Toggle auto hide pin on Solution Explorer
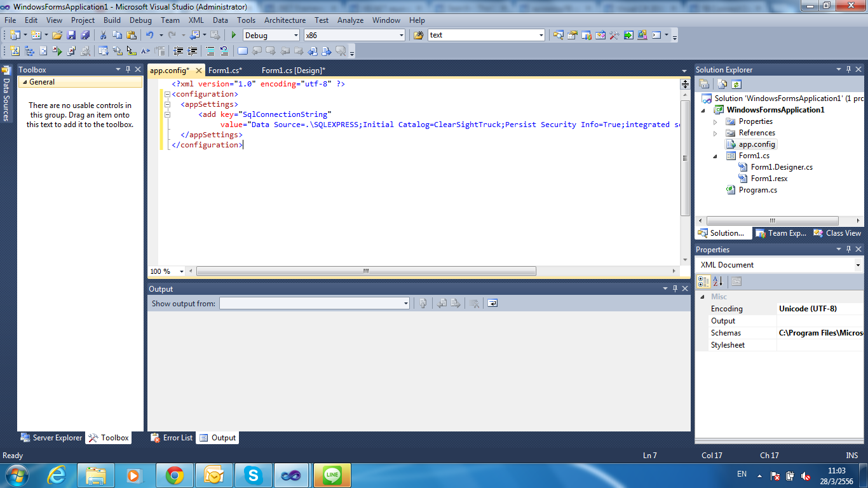 tap(848, 69)
